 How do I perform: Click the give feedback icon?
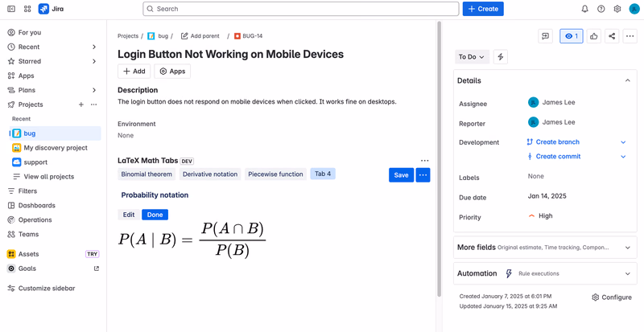[x=545, y=36]
